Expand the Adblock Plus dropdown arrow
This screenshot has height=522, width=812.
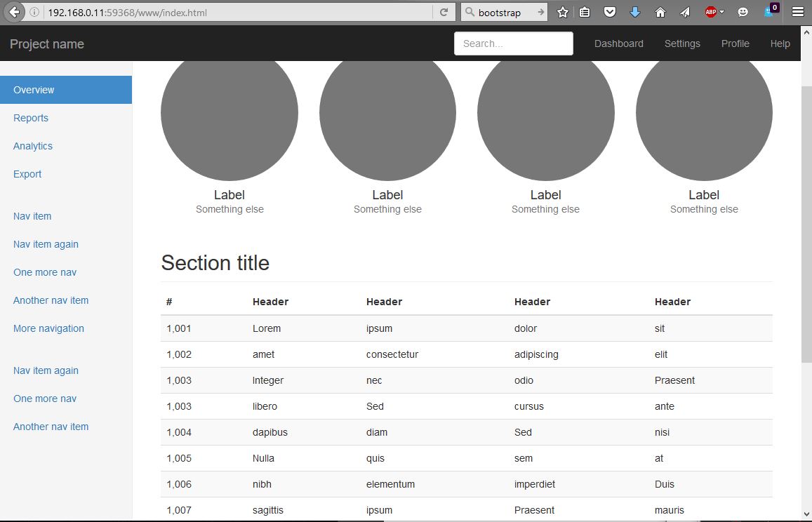[722, 12]
